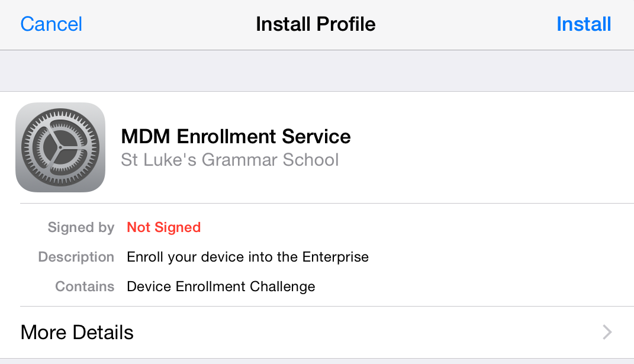Expand More Details via chevron arrow

[x=607, y=332]
